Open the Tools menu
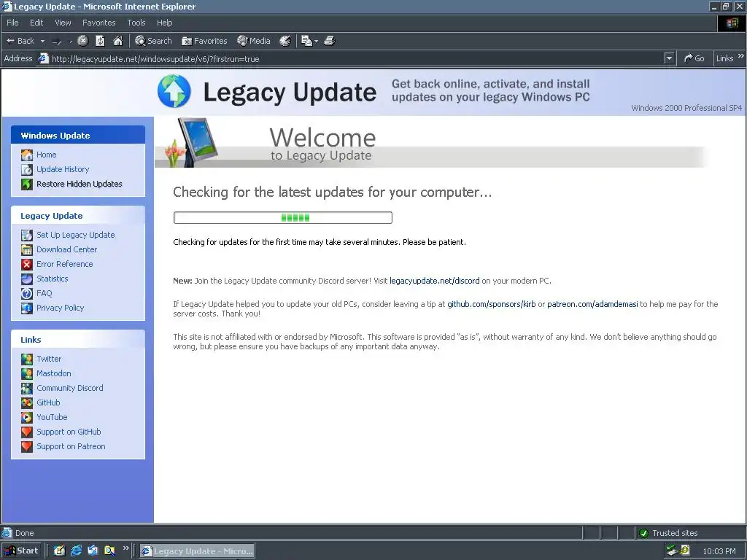This screenshot has width=747, height=560. click(136, 23)
